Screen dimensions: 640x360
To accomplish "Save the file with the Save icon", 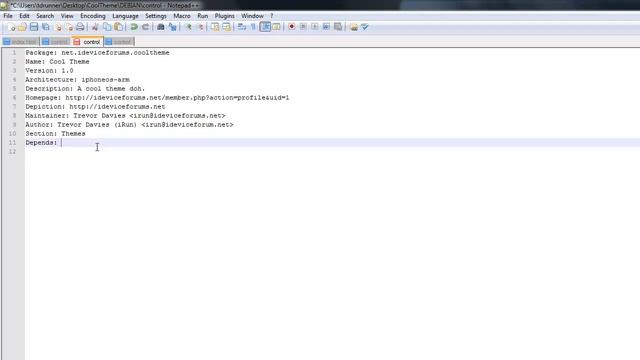I will coord(34,27).
